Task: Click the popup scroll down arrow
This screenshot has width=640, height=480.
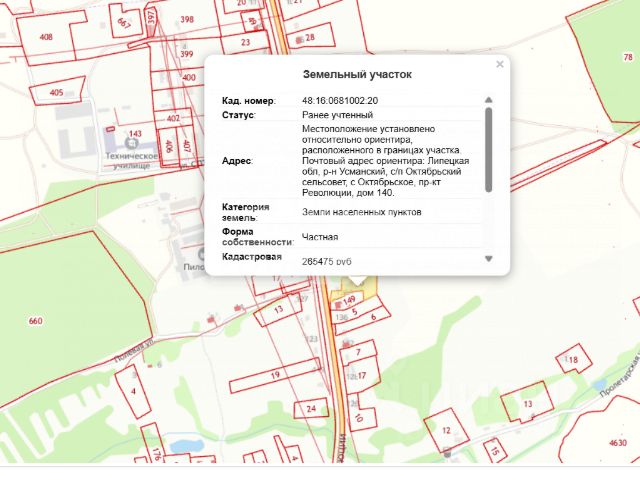Action: 489,258
